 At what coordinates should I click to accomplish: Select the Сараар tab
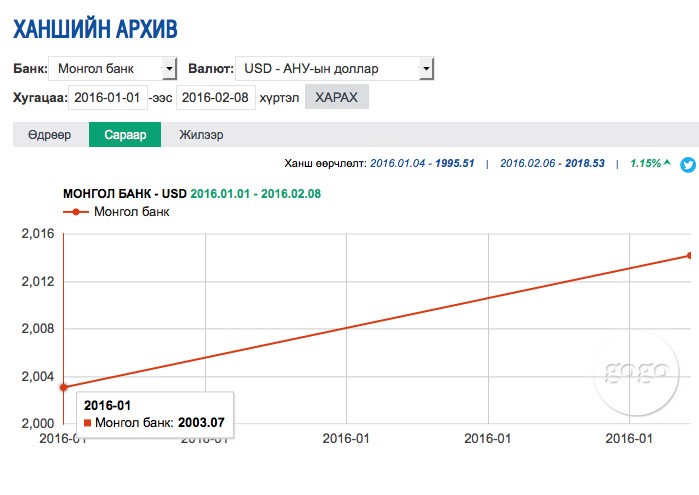(125, 135)
